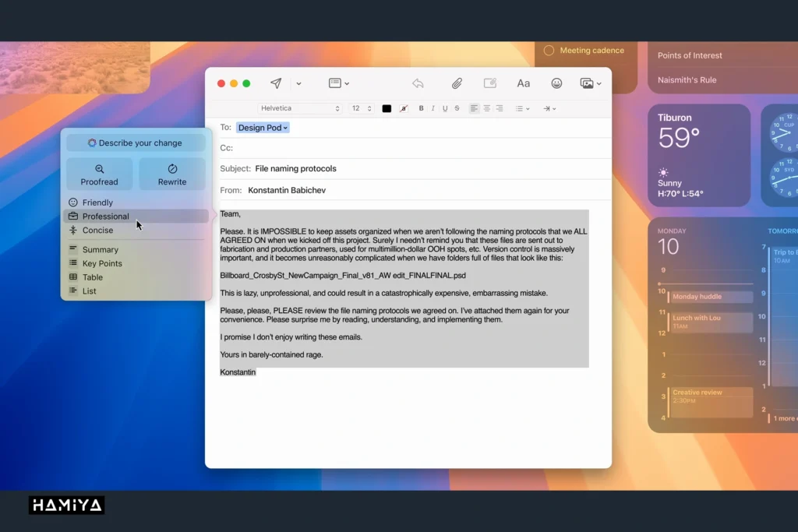
Task: Toggle underline text formatting
Action: 445,108
